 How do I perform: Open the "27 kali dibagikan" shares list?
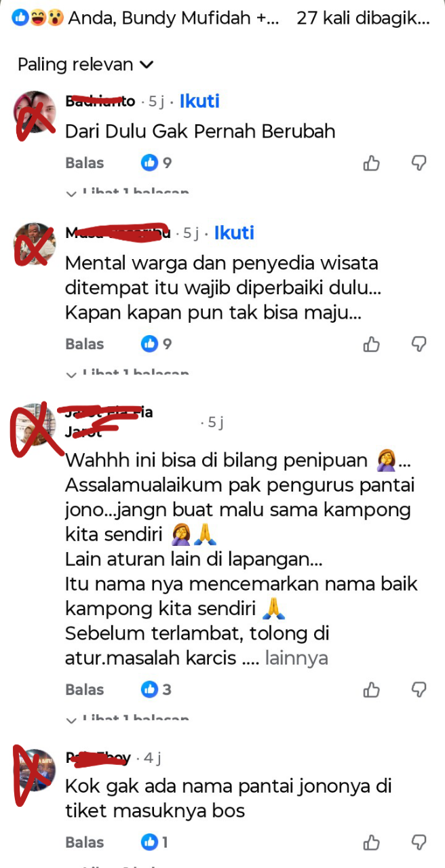363,18
